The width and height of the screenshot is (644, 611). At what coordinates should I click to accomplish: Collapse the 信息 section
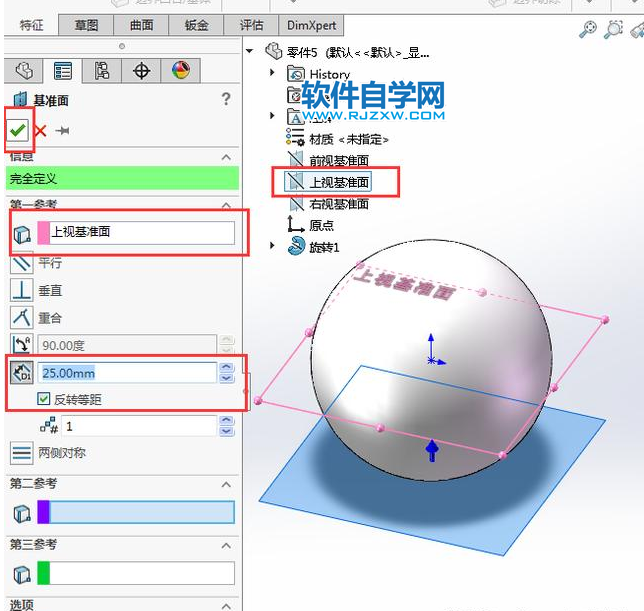tap(226, 157)
